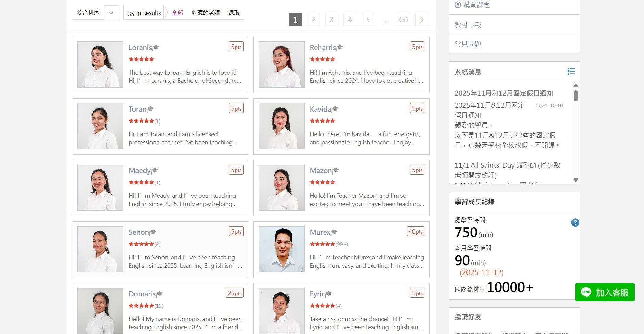Click the 25pts badge on Domaris card
This screenshot has height=334, width=644.
(235, 293)
